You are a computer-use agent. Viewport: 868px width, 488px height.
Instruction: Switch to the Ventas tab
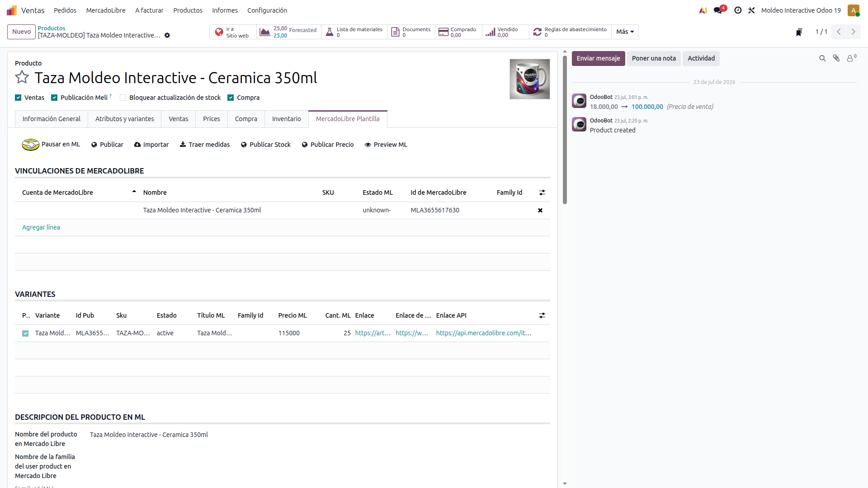pyautogui.click(x=178, y=119)
